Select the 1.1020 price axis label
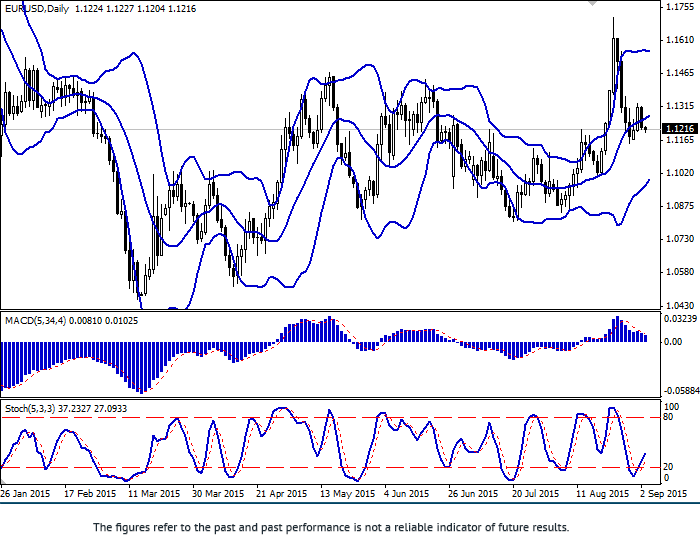700x552 pixels. [680, 172]
